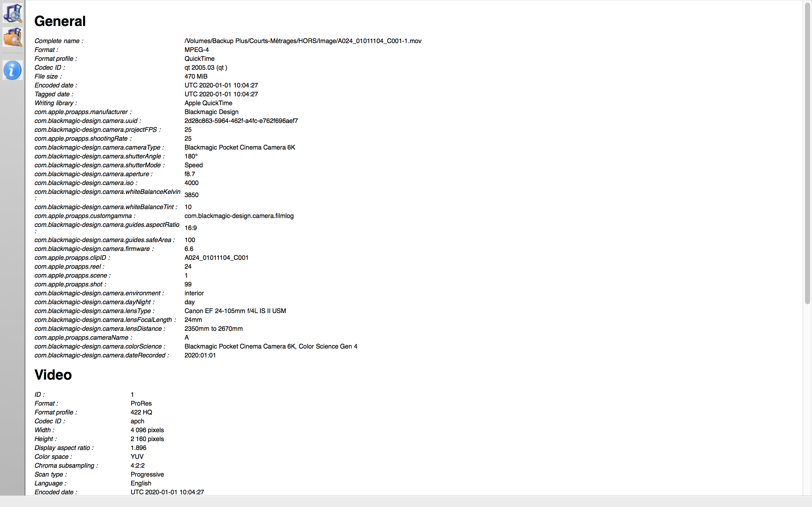The width and height of the screenshot is (812, 507).
Task: Click the com.blackmagic-design.camera.filmlog gamma value
Action: tap(239, 216)
